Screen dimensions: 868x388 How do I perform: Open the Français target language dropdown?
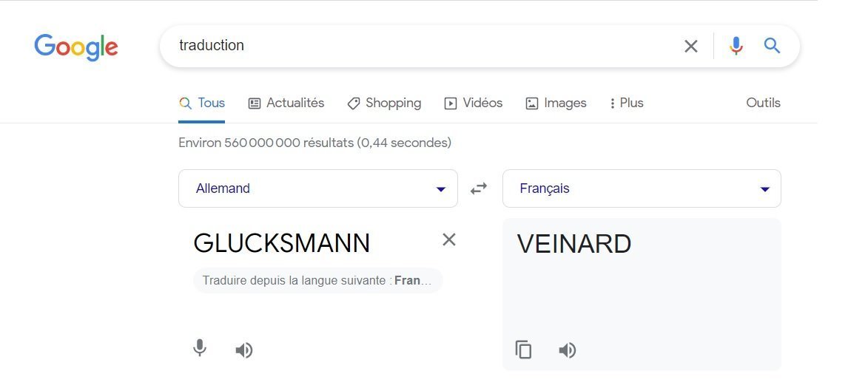click(x=642, y=188)
